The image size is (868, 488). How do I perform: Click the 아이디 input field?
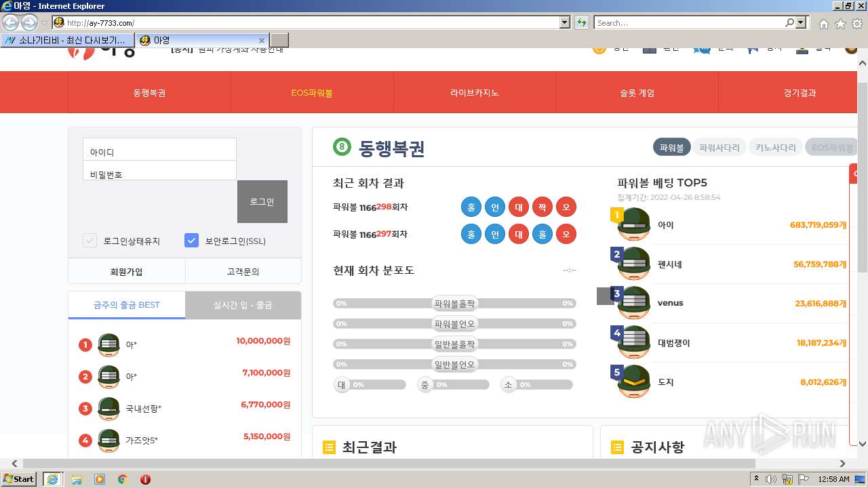coord(159,149)
